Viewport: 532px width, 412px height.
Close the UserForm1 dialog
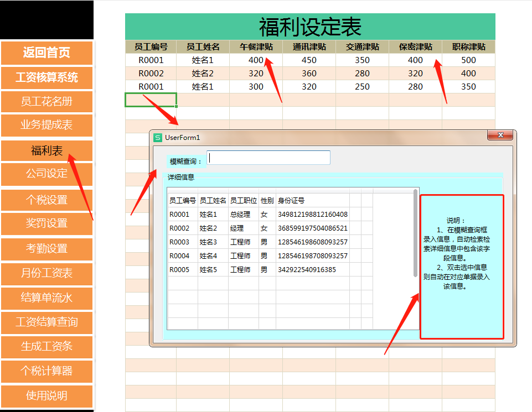(x=500, y=135)
